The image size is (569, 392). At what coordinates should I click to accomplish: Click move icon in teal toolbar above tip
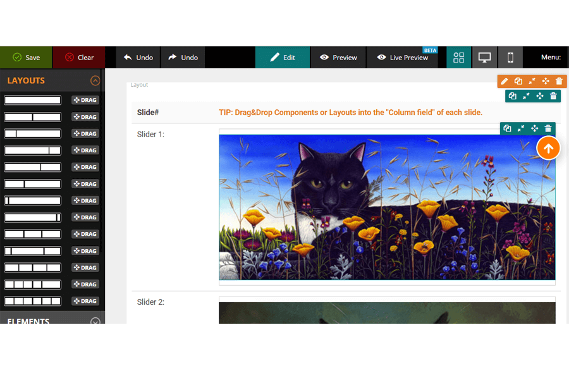click(x=540, y=96)
